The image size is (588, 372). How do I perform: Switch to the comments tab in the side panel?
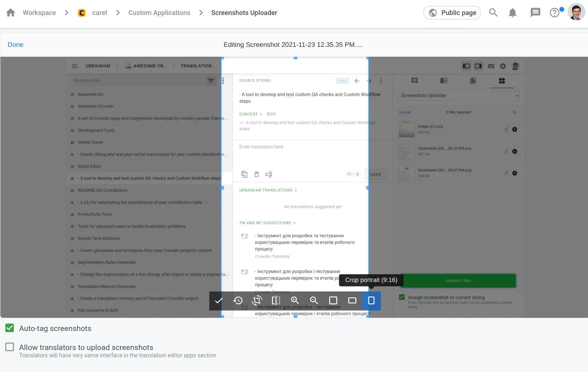[x=414, y=81]
